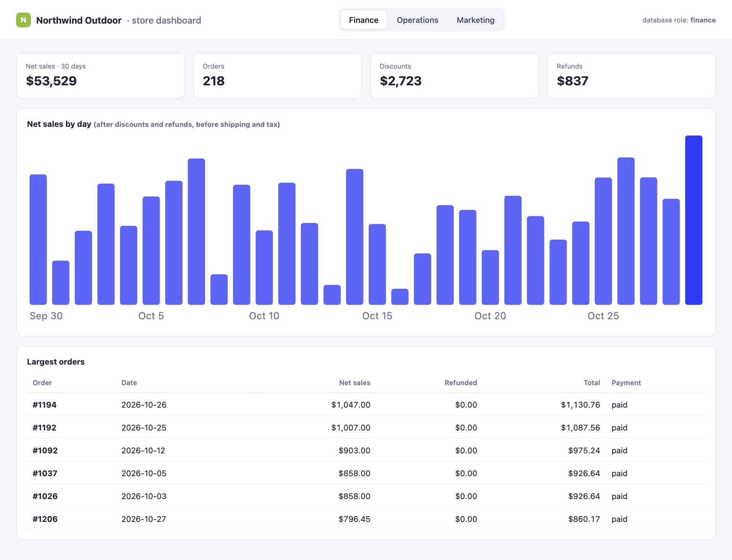This screenshot has height=560, width=732.
Task: Click the Oct 10 axis label
Action: tap(264, 316)
